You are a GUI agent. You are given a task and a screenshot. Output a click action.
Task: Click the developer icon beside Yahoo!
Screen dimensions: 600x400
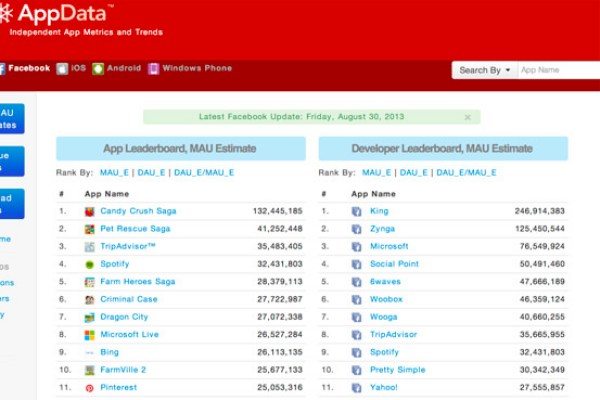pyautogui.click(x=356, y=388)
